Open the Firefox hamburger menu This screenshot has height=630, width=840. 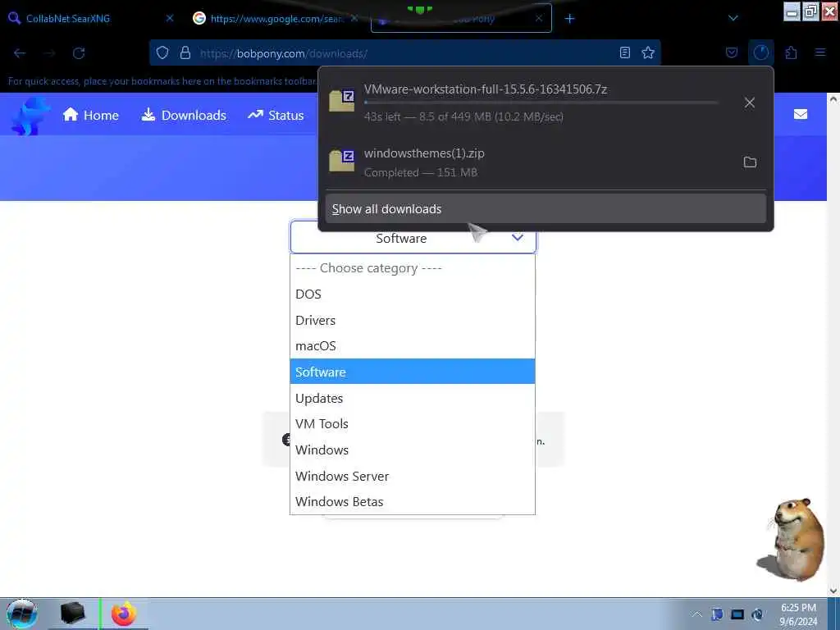tap(820, 52)
